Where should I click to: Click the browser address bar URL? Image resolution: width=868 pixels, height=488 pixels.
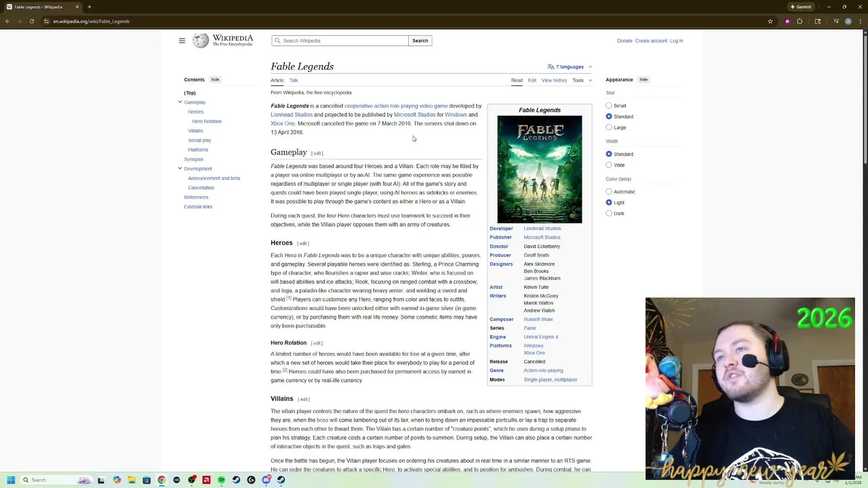click(x=92, y=21)
